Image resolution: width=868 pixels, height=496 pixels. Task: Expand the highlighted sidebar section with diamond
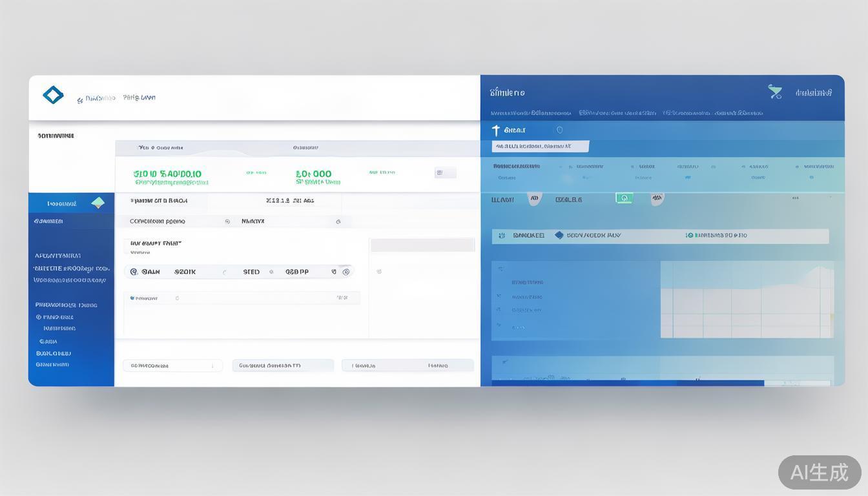[x=71, y=203]
